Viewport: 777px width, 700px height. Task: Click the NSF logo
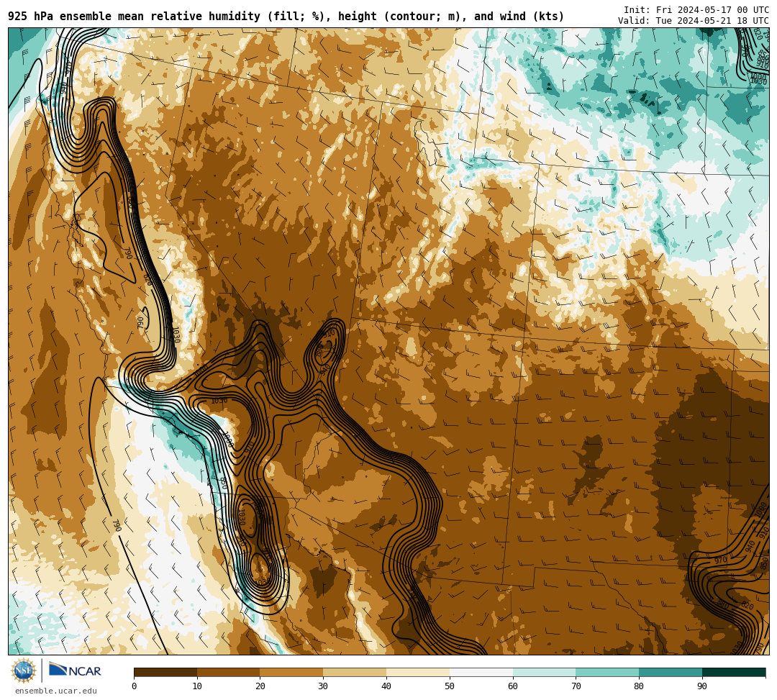[24, 671]
